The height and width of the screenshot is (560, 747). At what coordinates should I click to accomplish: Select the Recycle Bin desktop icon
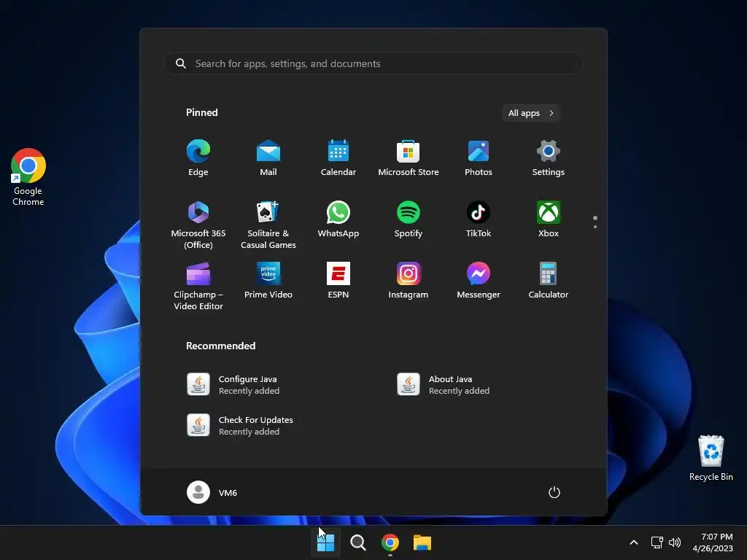[x=711, y=458]
